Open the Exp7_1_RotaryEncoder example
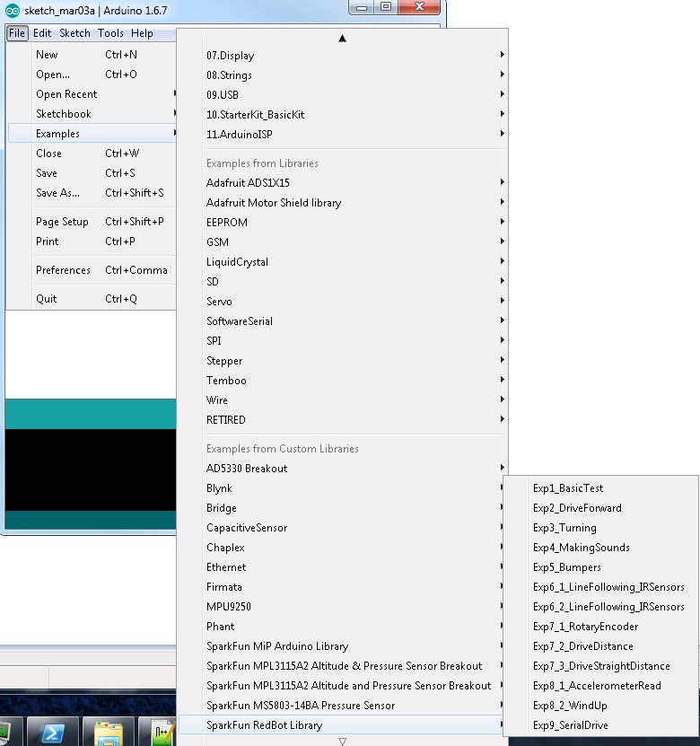 tap(600, 626)
